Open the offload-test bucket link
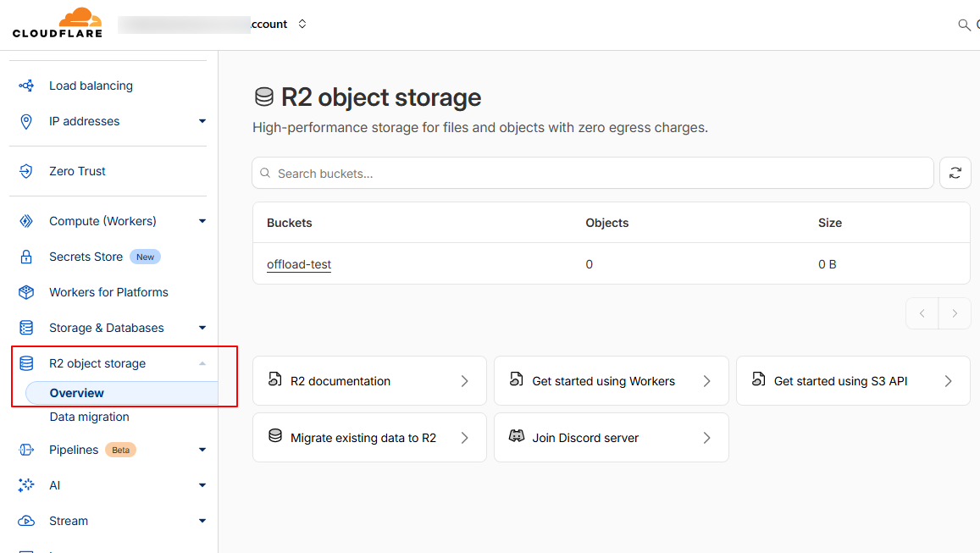Screen dimensions: 980x553 [x=299, y=264]
